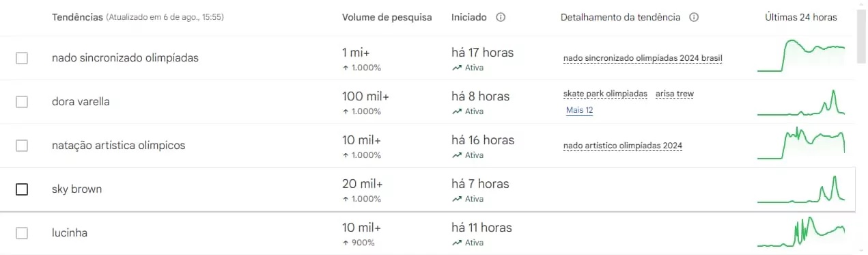Expand Mais 12 related queries
Viewport: 868px width, 255px height.
coord(579,110)
